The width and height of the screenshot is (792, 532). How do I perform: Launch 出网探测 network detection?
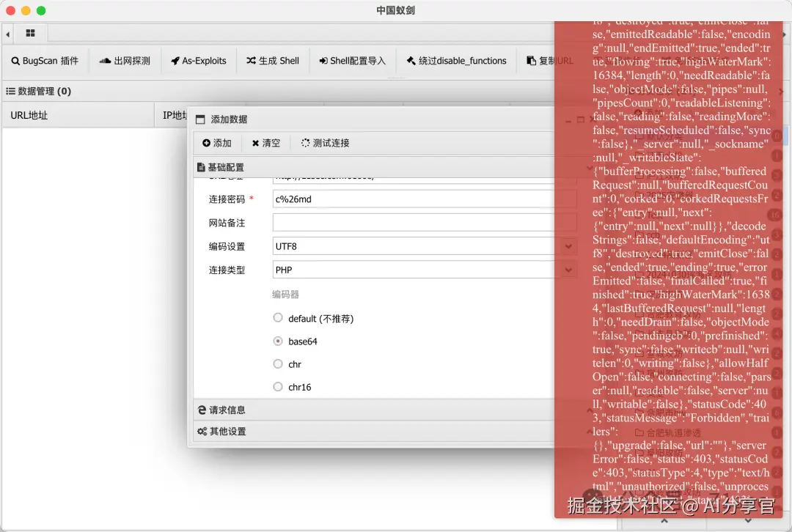click(125, 61)
